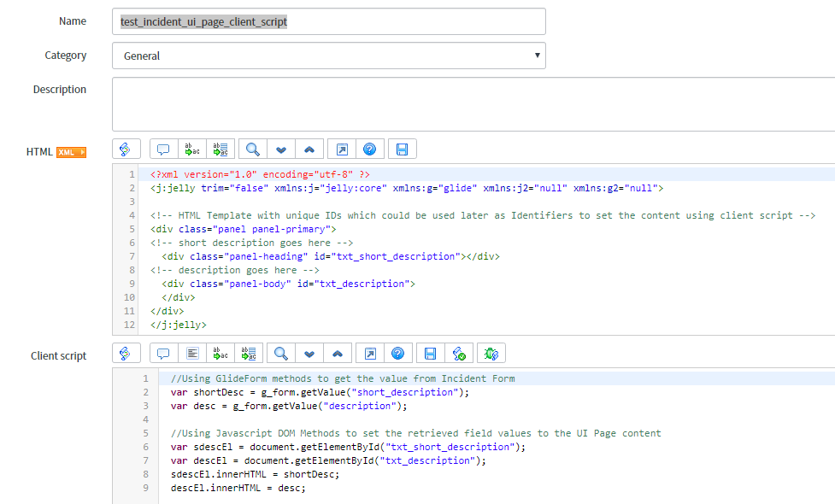Click line number 12 in HTML editor gutter
The width and height of the screenshot is (835, 504).
click(129, 325)
